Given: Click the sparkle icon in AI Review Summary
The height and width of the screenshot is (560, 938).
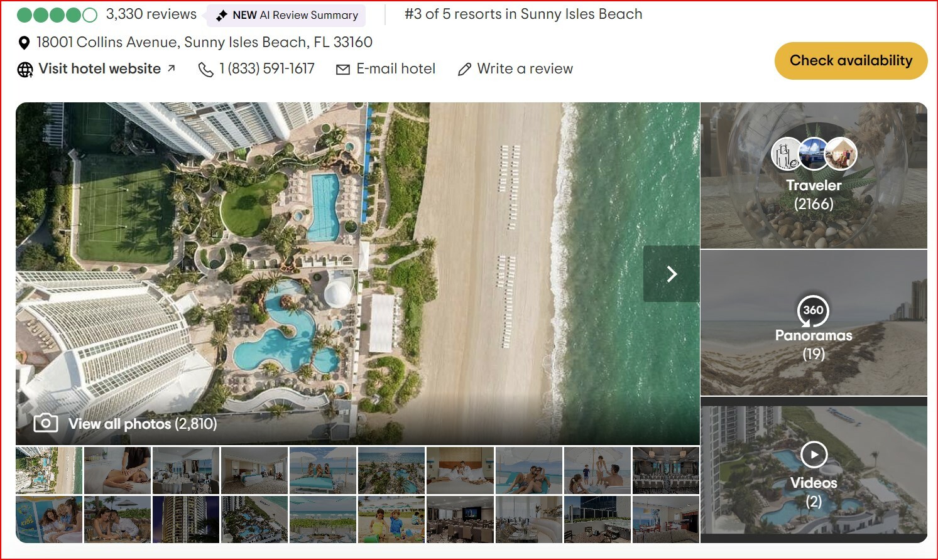Looking at the screenshot, I should [221, 15].
